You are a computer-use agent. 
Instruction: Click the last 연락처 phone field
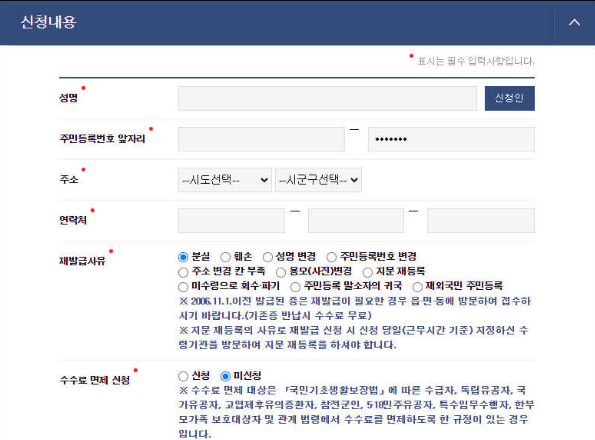tap(481, 220)
